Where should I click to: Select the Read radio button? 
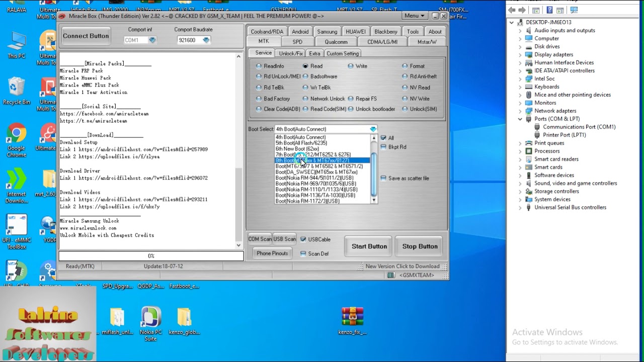pos(313,66)
